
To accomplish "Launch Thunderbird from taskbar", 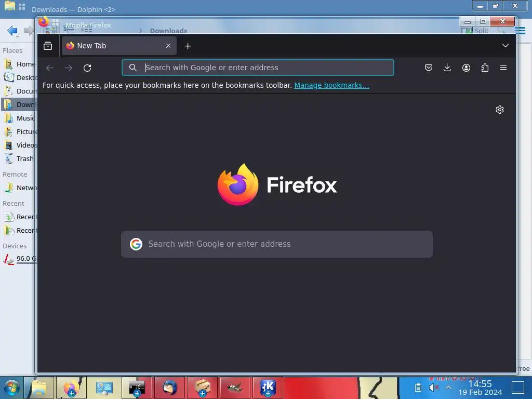I will point(170,388).
